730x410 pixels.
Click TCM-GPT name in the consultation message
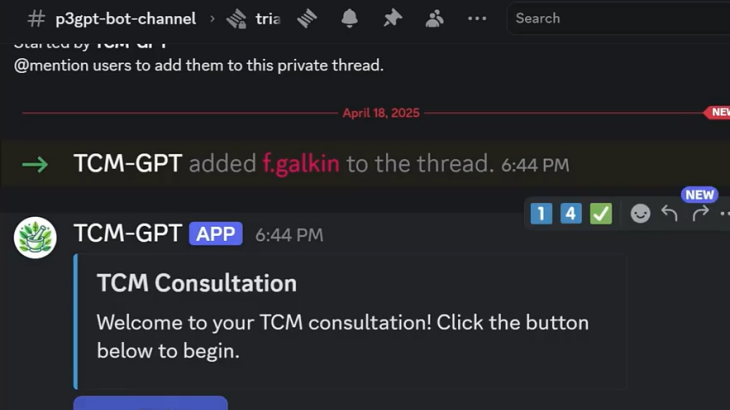(128, 233)
